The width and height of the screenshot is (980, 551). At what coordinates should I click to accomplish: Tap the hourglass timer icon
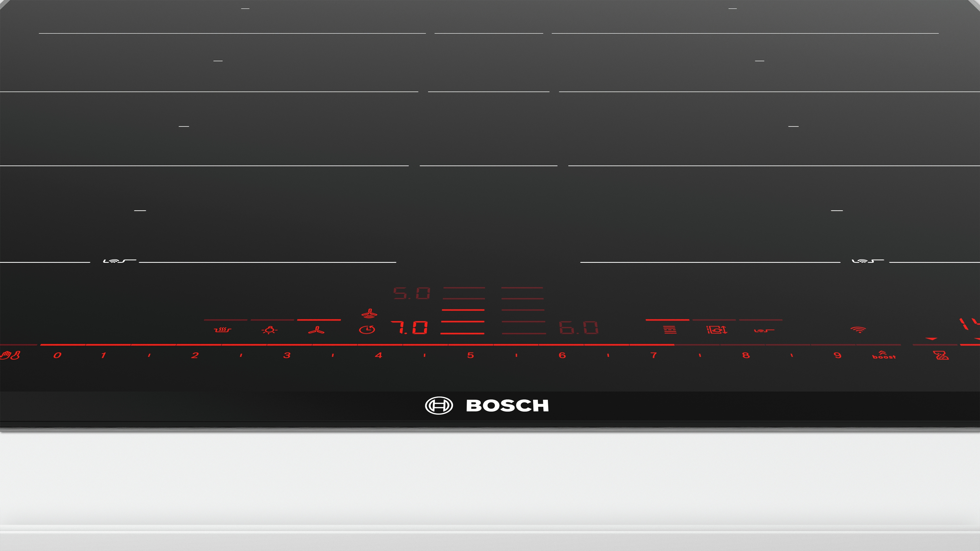pos(941,355)
